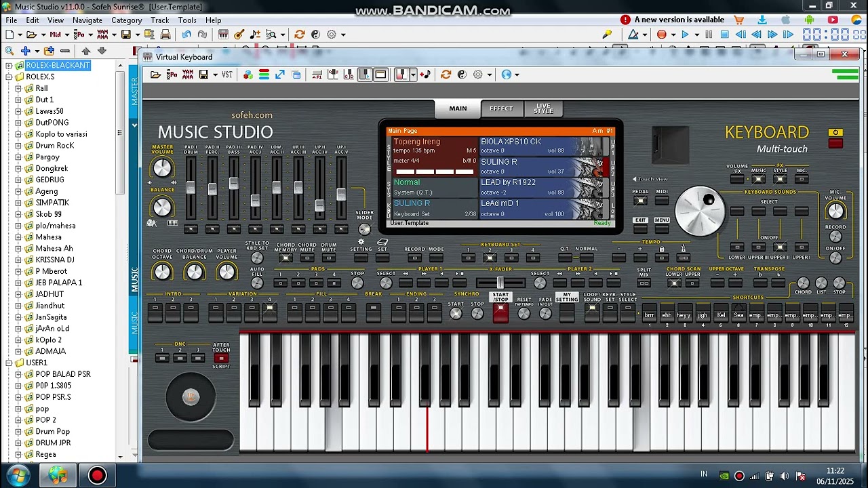Click the X-FADER slider handle
868x488 pixels.
click(500, 283)
